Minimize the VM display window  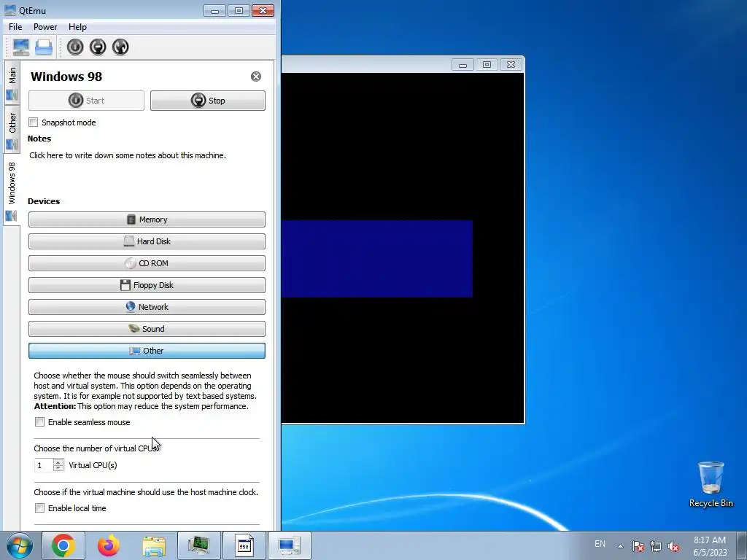462,64
